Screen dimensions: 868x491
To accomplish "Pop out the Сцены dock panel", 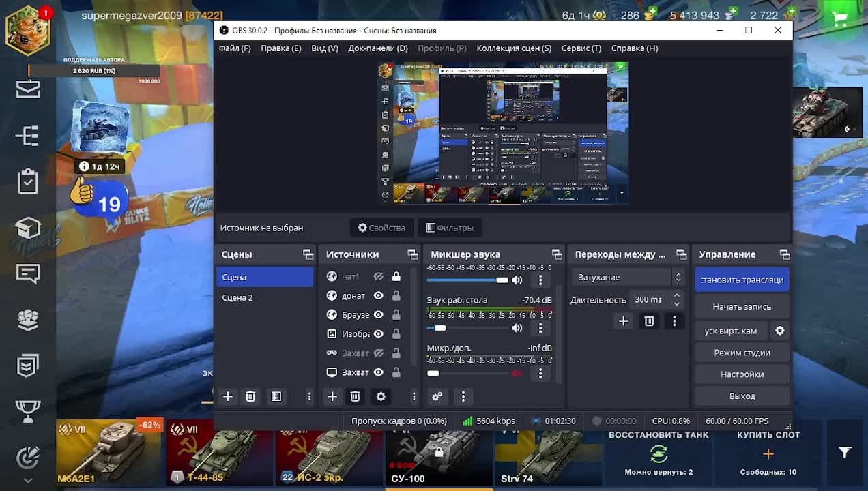I will [x=308, y=254].
